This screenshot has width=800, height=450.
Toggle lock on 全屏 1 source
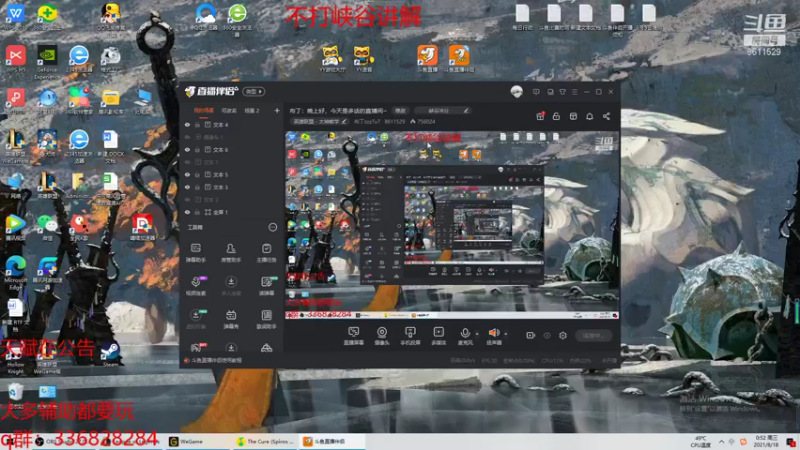point(197,212)
